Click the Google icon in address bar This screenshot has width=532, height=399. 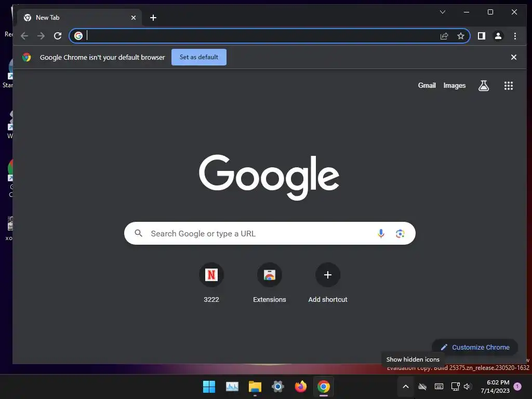(x=78, y=36)
